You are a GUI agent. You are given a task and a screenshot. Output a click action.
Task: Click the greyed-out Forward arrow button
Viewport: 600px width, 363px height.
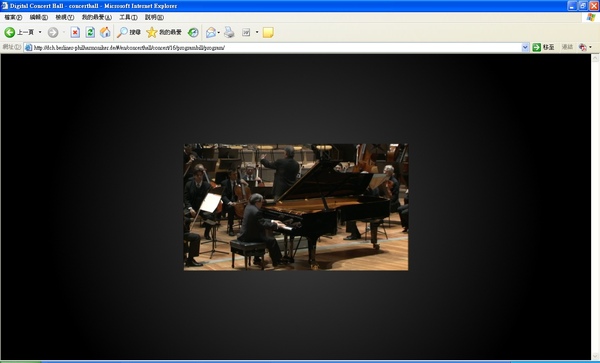(x=53, y=33)
